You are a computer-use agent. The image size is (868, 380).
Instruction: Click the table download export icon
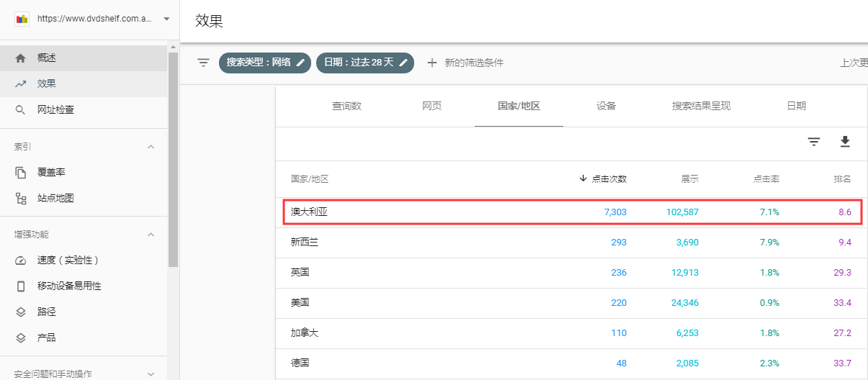tap(845, 142)
